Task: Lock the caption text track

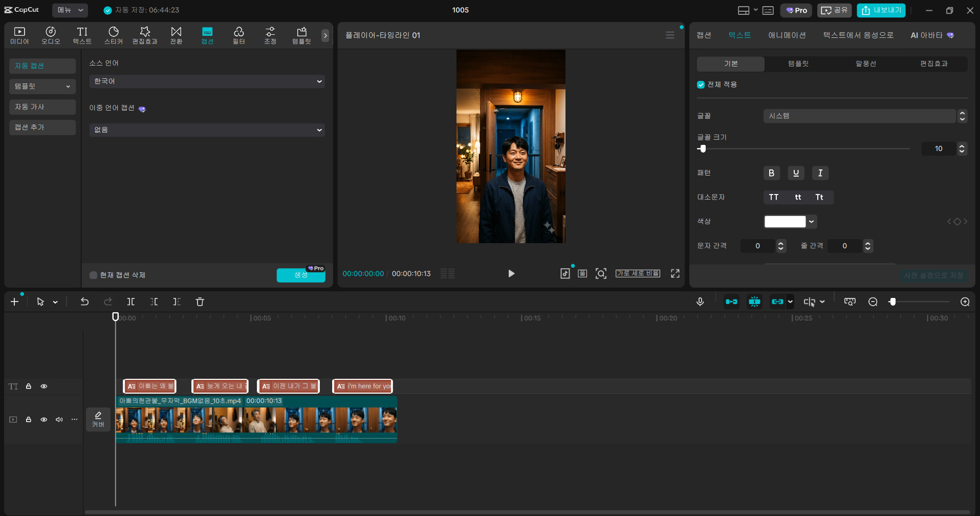Action: pyautogui.click(x=29, y=386)
